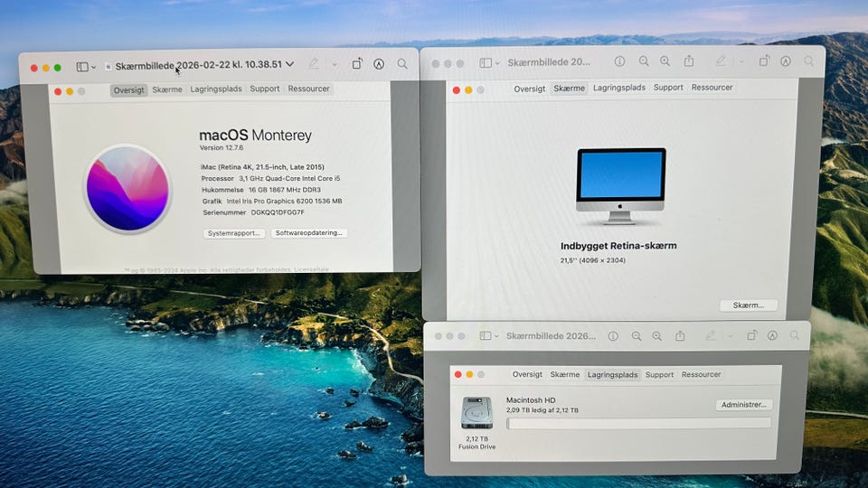Viewport: 868px width, 488px height.
Task: Select the highlight pen in the bottom-right Preview window
Action: coord(711,335)
